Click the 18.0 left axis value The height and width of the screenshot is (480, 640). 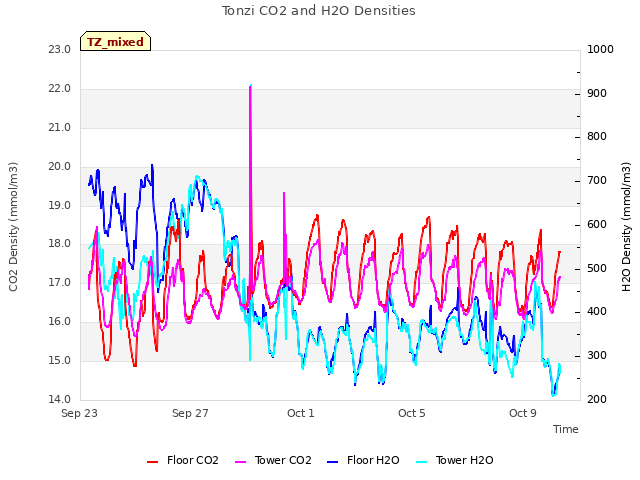[60, 244]
